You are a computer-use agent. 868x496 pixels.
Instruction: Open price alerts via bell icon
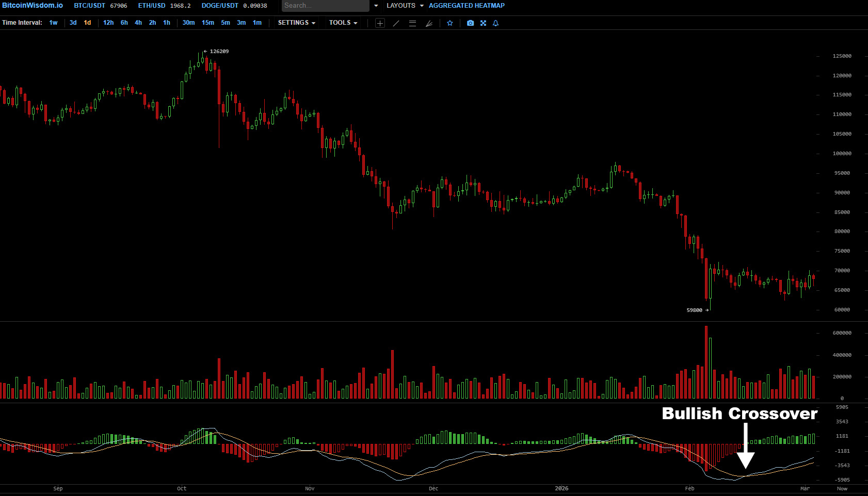495,23
